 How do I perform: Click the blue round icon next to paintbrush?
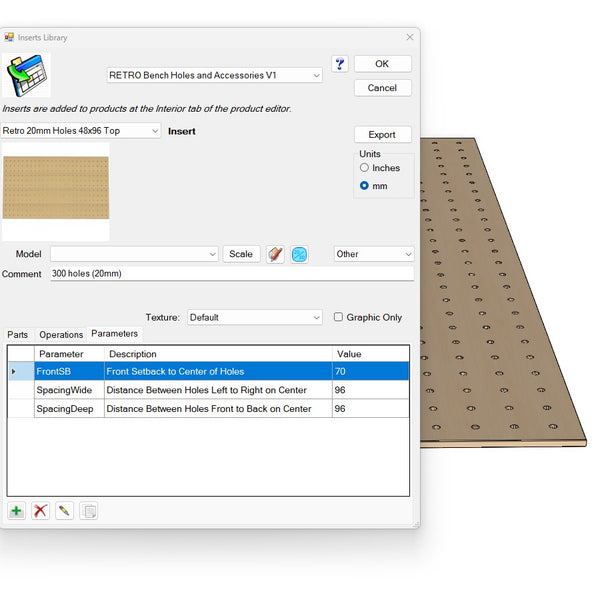pyautogui.click(x=299, y=254)
